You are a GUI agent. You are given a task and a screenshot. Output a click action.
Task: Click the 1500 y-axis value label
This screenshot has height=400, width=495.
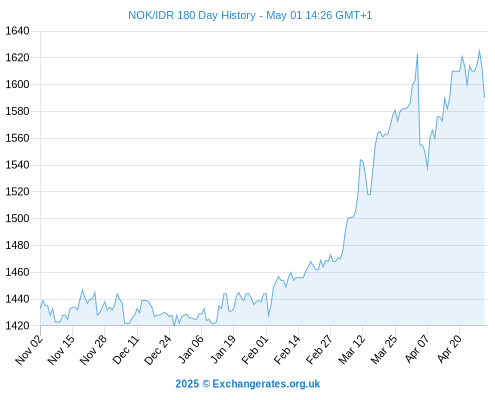[x=17, y=219]
